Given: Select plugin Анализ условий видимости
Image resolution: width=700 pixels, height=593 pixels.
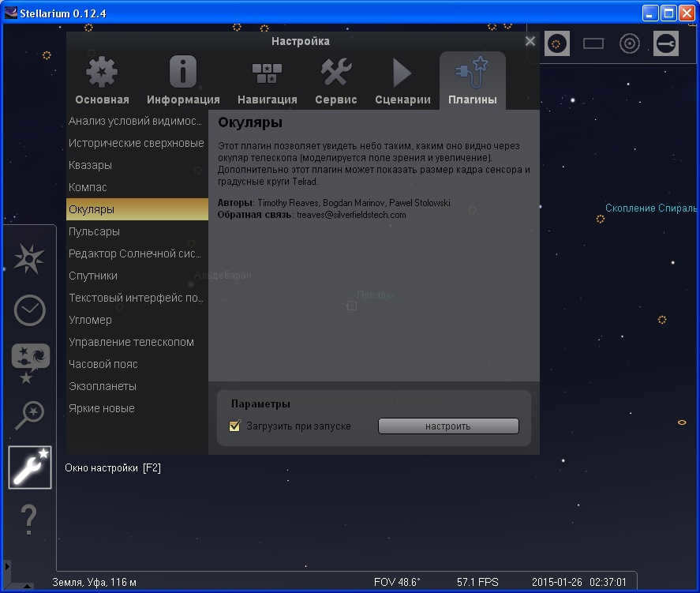Looking at the screenshot, I should 137,121.
